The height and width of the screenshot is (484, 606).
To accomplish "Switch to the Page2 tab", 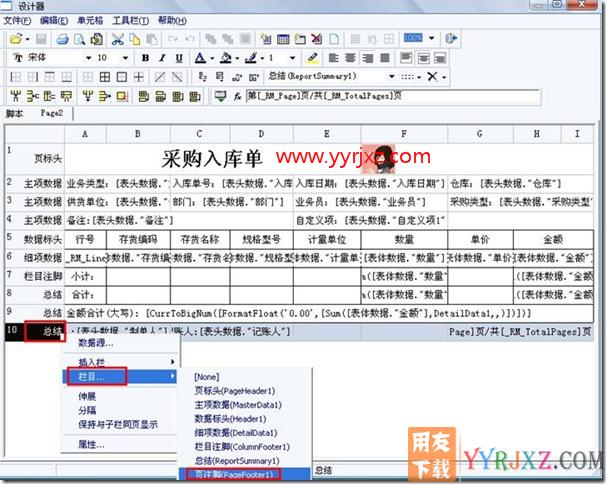I will tap(51, 114).
